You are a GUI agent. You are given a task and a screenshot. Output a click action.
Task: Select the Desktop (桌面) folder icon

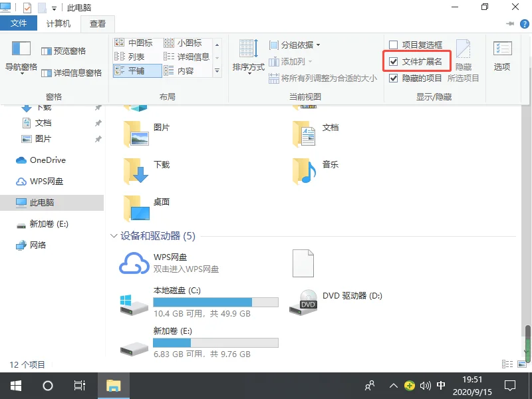[x=136, y=209]
